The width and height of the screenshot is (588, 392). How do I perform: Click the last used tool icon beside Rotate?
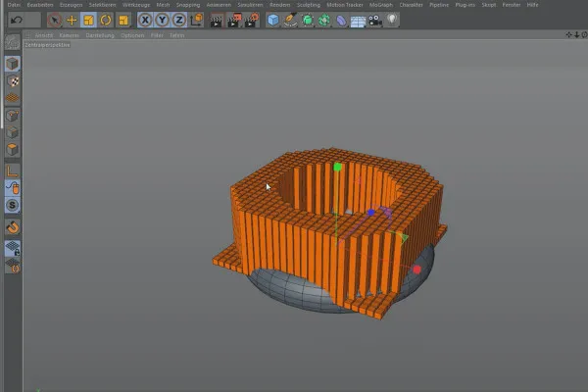click(123, 20)
